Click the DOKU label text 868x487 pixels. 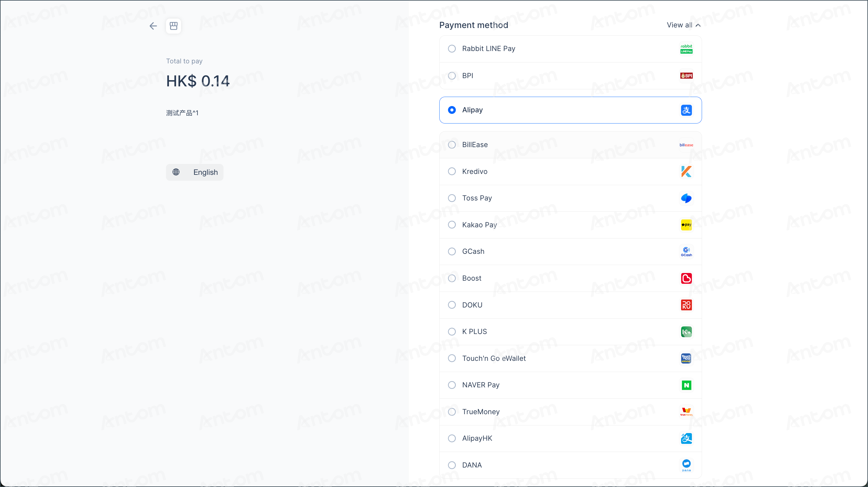coord(472,305)
